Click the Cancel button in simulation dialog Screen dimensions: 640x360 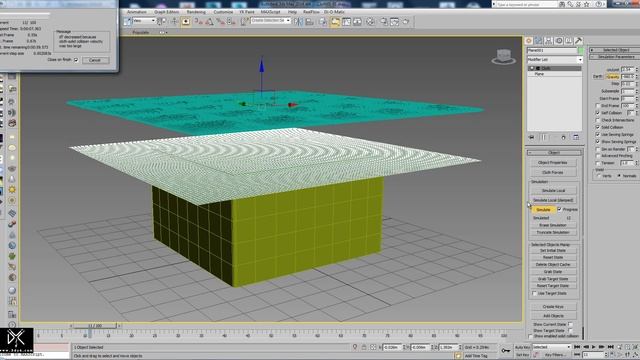pyautogui.click(x=95, y=60)
